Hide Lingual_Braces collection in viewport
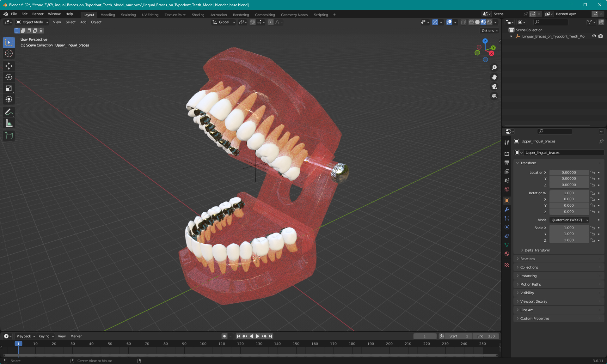Viewport: 607px width, 364px height. [594, 36]
